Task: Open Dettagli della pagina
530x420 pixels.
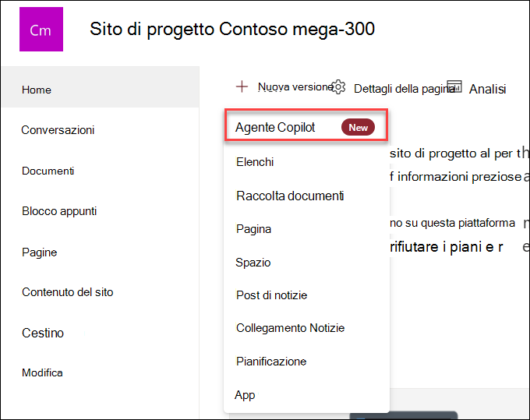Action: (405, 89)
